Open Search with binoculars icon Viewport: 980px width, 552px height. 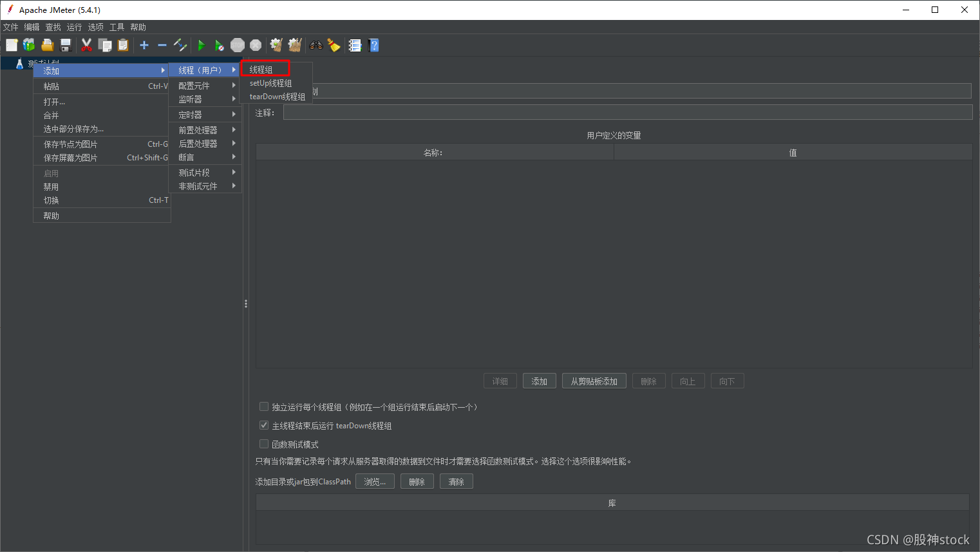[316, 45]
